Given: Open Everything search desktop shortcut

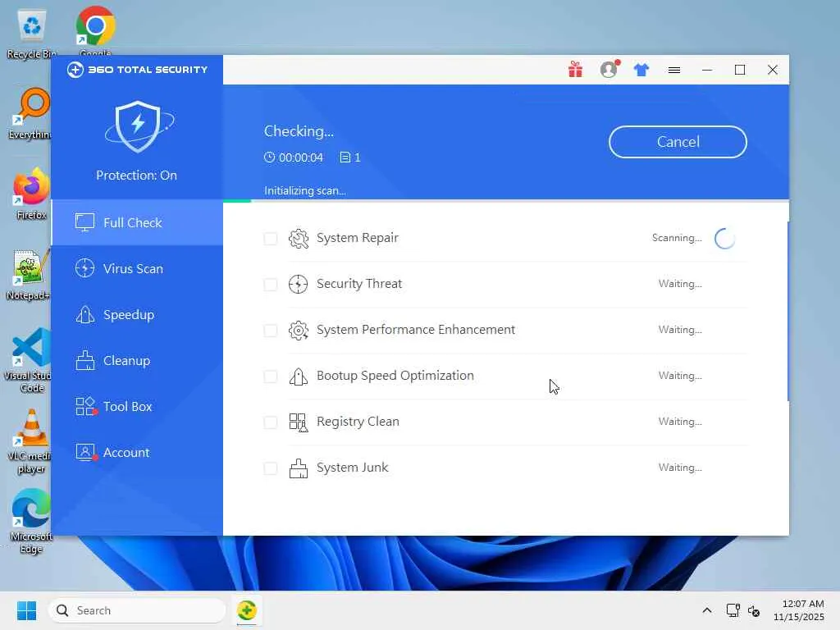Looking at the screenshot, I should [31, 114].
